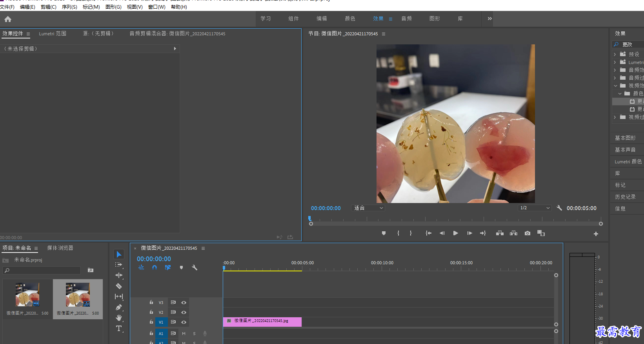Select the Razor tool
This screenshot has height=344, width=644.
click(x=119, y=286)
